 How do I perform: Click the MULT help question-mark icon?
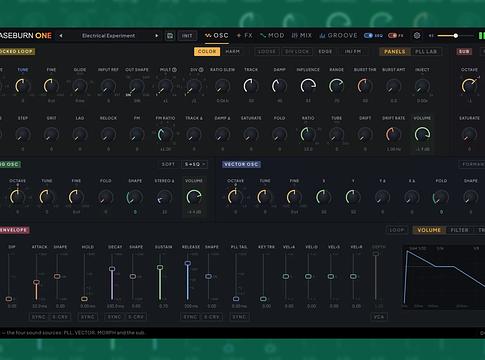point(174,70)
